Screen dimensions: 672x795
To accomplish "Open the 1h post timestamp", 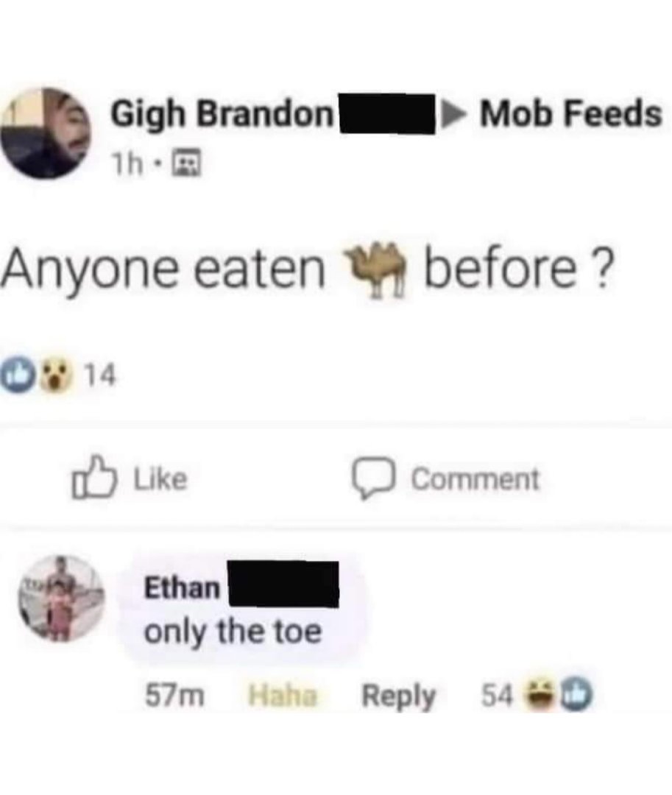I will click(x=127, y=164).
